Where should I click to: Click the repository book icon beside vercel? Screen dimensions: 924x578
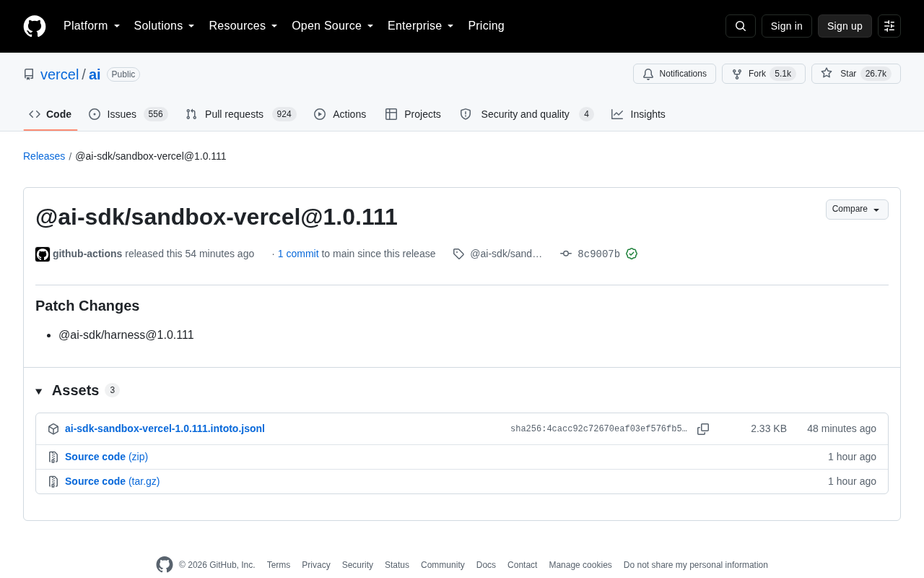[29, 74]
